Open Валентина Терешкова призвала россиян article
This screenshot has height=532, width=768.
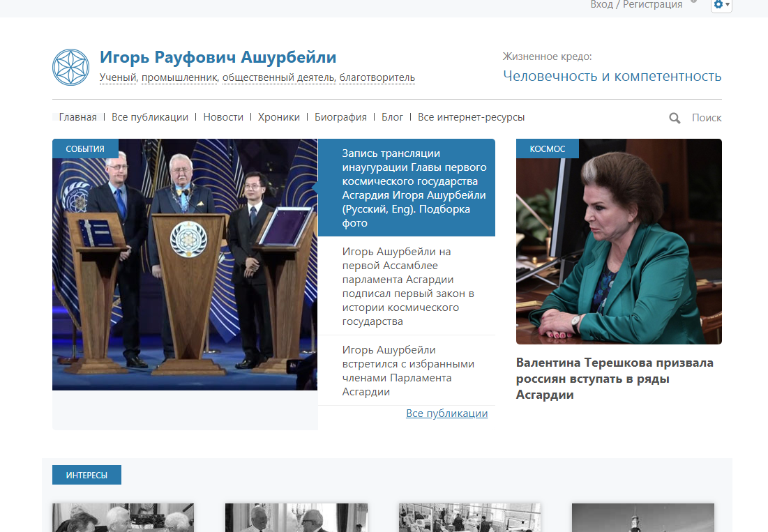[x=615, y=379]
